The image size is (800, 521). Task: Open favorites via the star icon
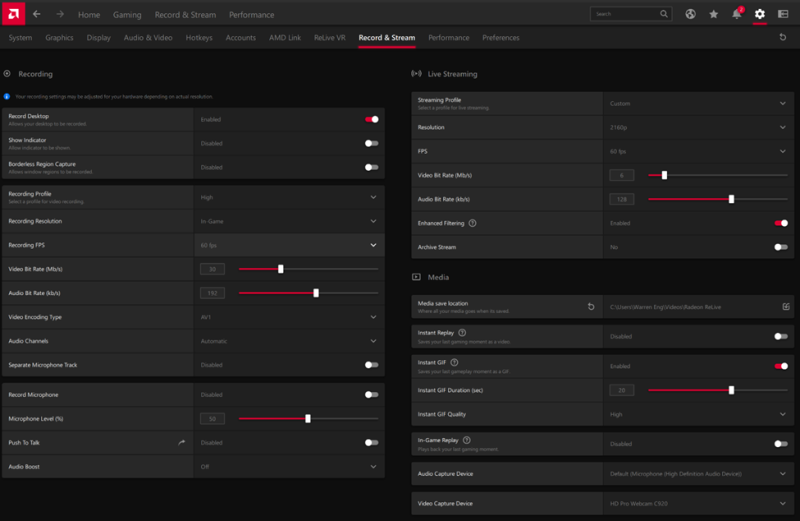coord(714,14)
